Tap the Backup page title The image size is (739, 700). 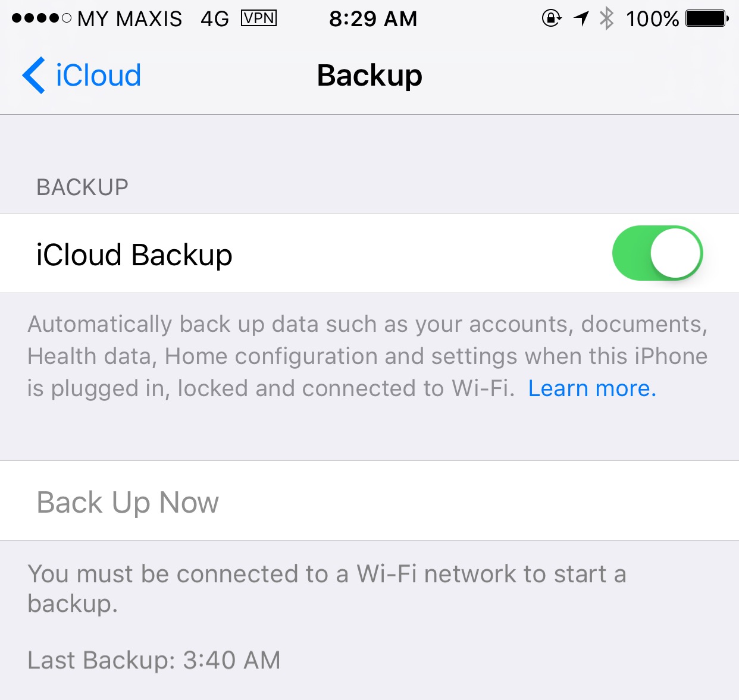pyautogui.click(x=369, y=76)
